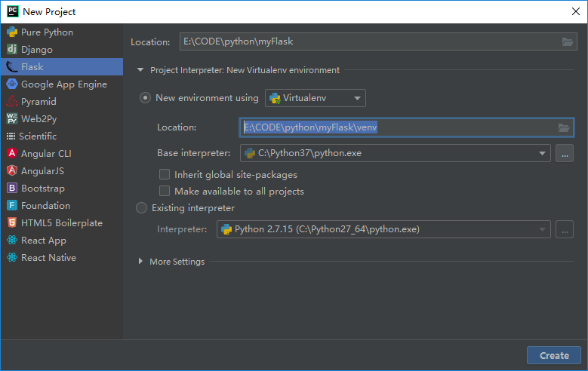Open Base interpreter dropdown C:\Python37\python.exe
The width and height of the screenshot is (588, 371).
click(396, 153)
